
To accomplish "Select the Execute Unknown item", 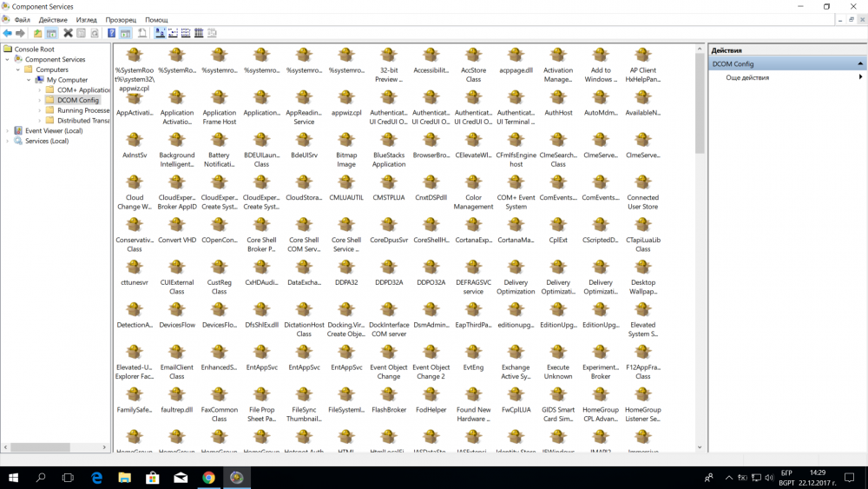I will pos(558,361).
